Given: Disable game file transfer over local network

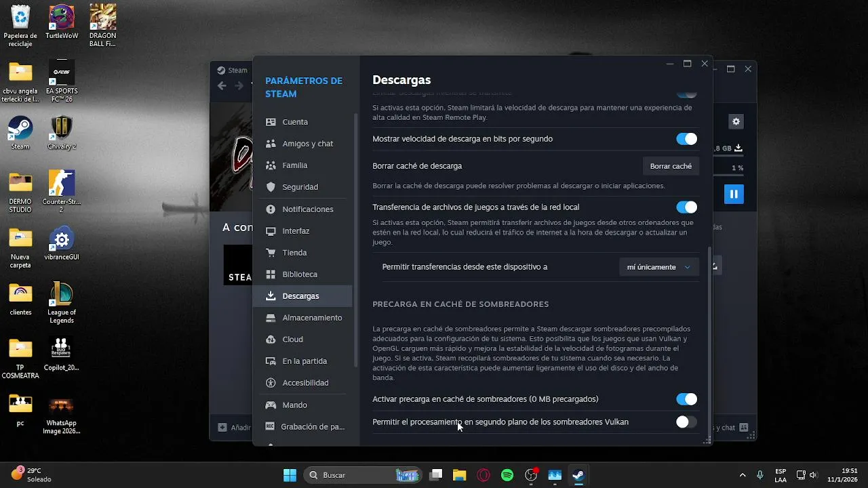Looking at the screenshot, I should (686, 207).
